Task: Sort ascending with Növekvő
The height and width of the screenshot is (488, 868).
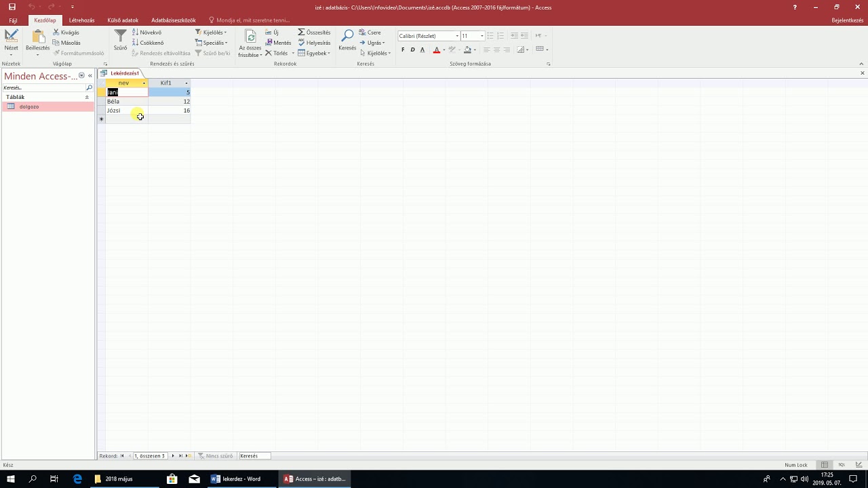Action: 147,32
